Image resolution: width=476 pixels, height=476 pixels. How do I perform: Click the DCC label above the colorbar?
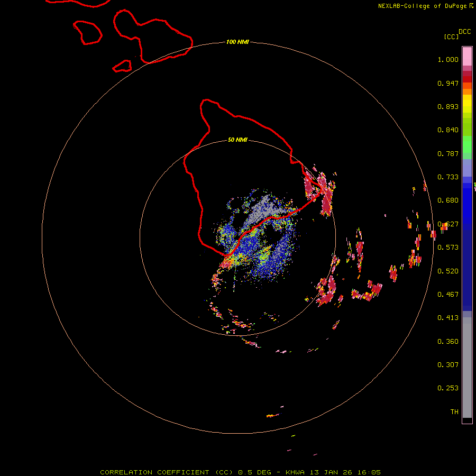click(x=464, y=32)
